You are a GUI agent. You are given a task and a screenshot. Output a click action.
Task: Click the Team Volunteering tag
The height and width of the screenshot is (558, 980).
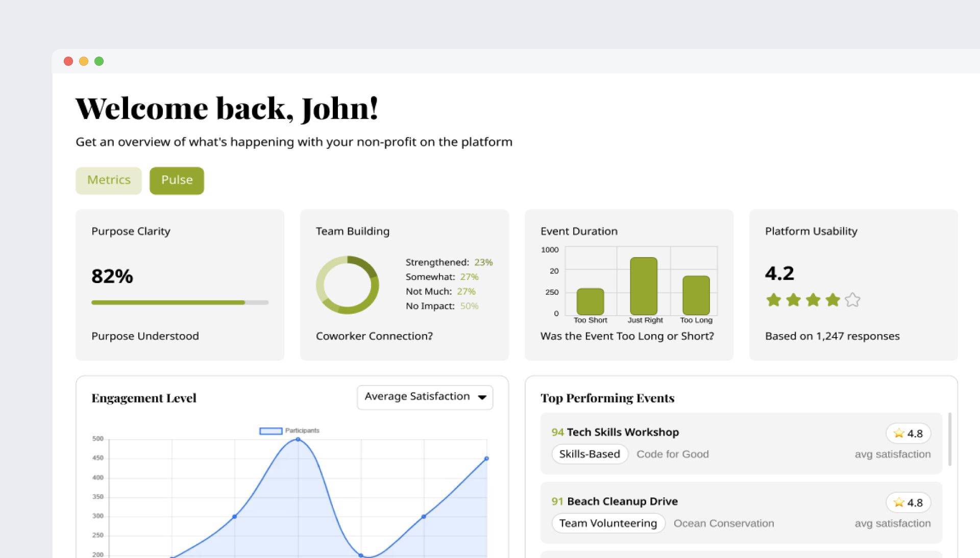click(608, 523)
